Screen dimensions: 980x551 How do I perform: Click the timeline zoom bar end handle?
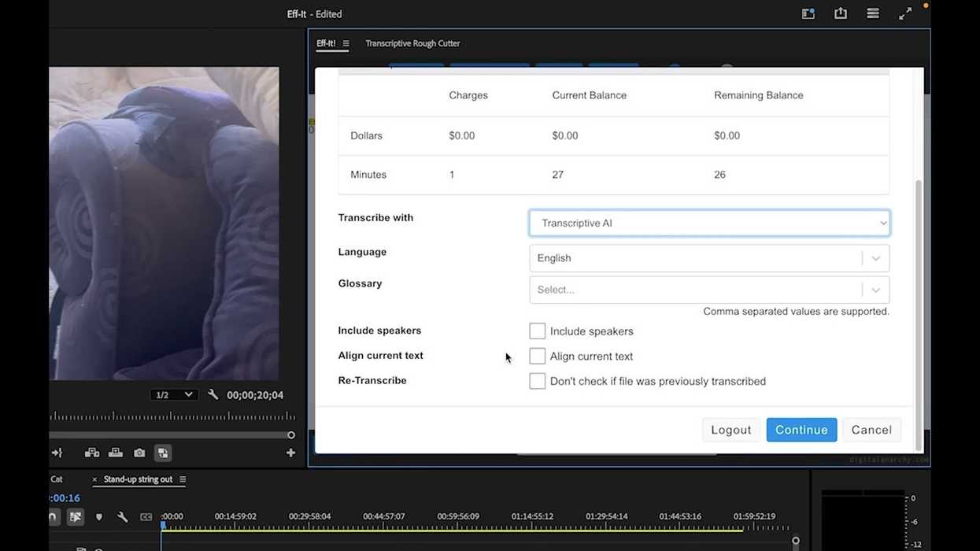[x=796, y=541]
